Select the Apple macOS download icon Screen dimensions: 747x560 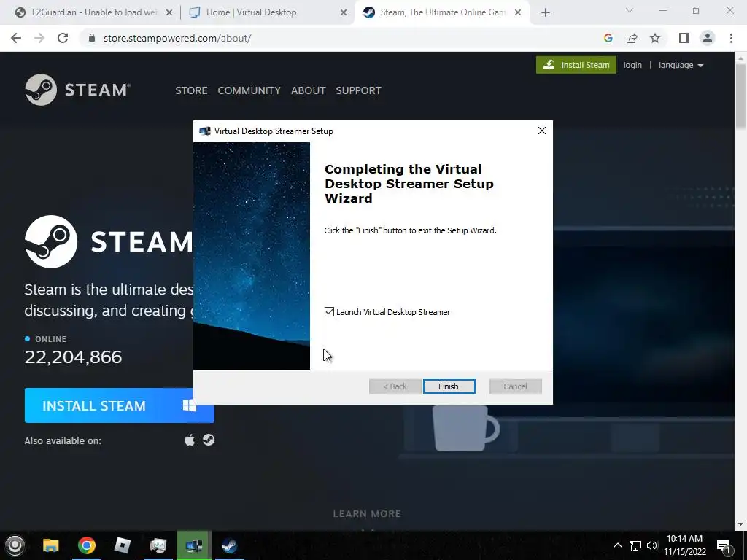click(190, 440)
